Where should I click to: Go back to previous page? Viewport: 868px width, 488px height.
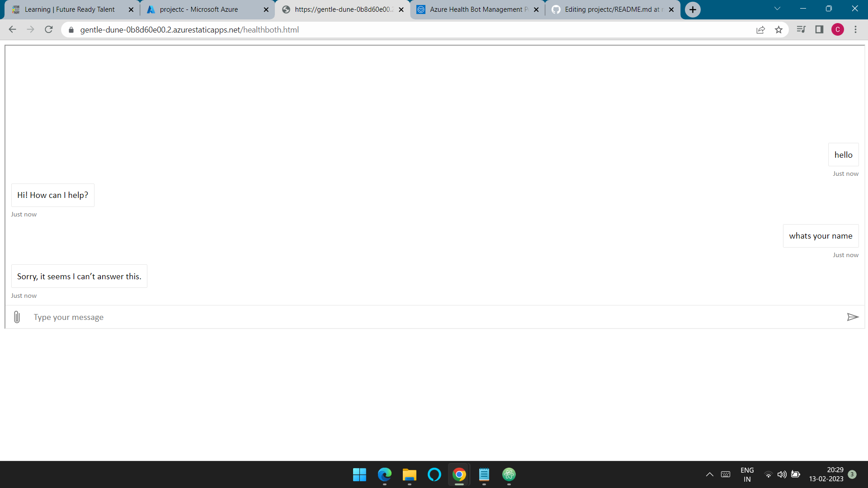tap(12, 30)
